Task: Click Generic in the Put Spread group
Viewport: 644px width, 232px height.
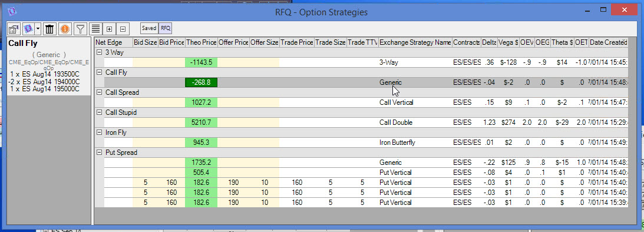Action: pyautogui.click(x=391, y=163)
